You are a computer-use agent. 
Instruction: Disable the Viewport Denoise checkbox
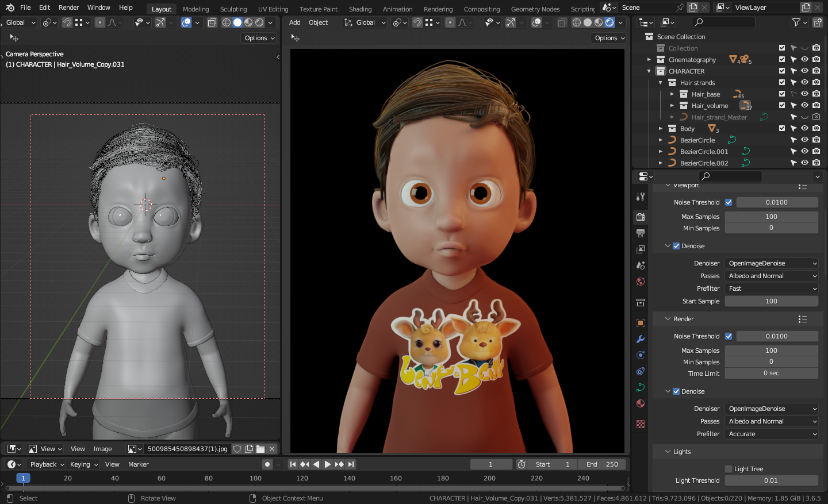(x=676, y=246)
